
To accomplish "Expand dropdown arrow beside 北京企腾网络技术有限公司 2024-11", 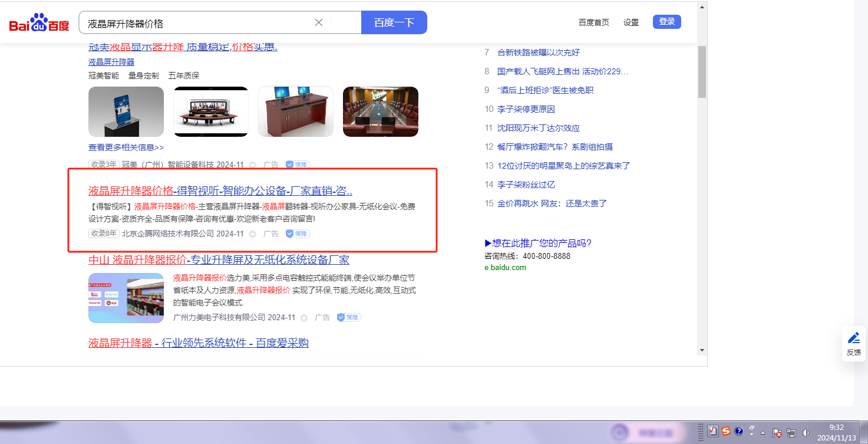I will (x=253, y=234).
